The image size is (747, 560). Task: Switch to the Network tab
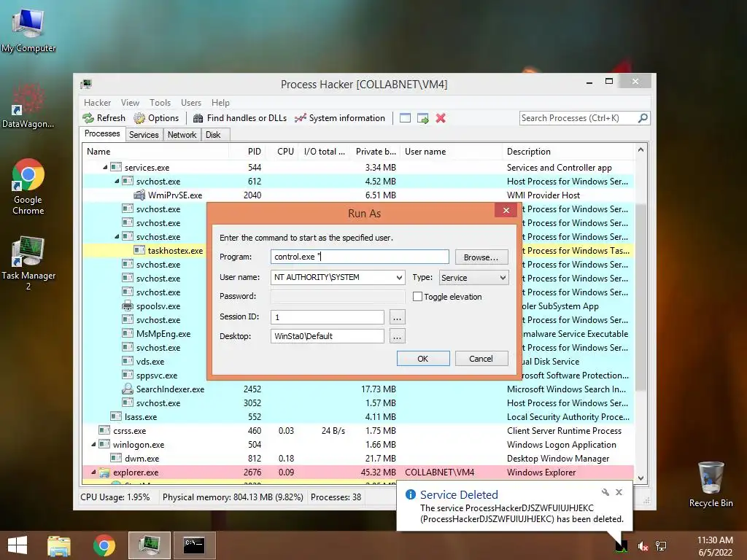(x=182, y=135)
